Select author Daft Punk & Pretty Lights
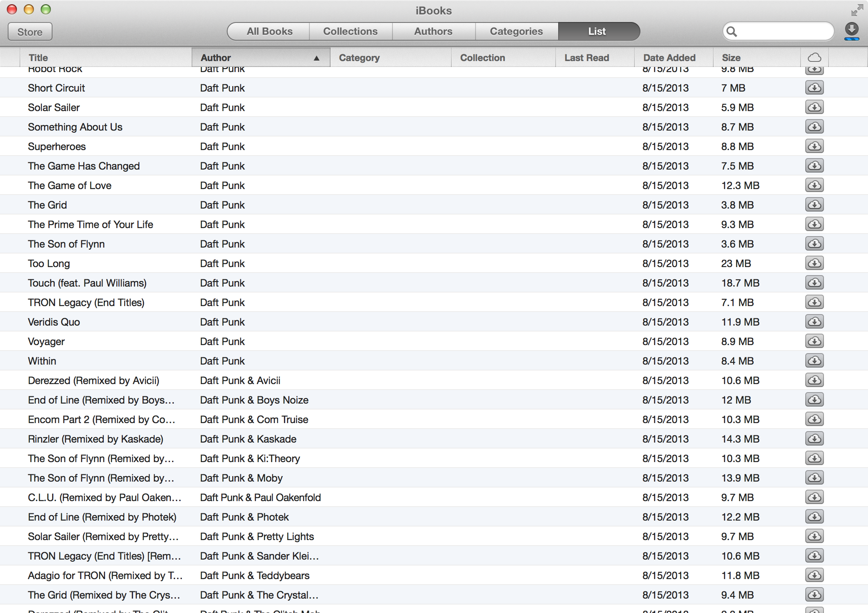 coord(257,536)
